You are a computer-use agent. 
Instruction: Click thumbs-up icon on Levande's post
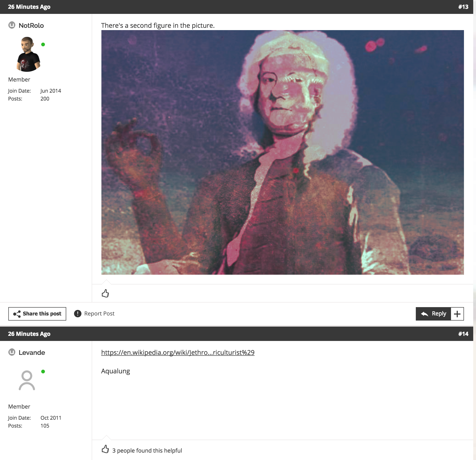point(105,449)
